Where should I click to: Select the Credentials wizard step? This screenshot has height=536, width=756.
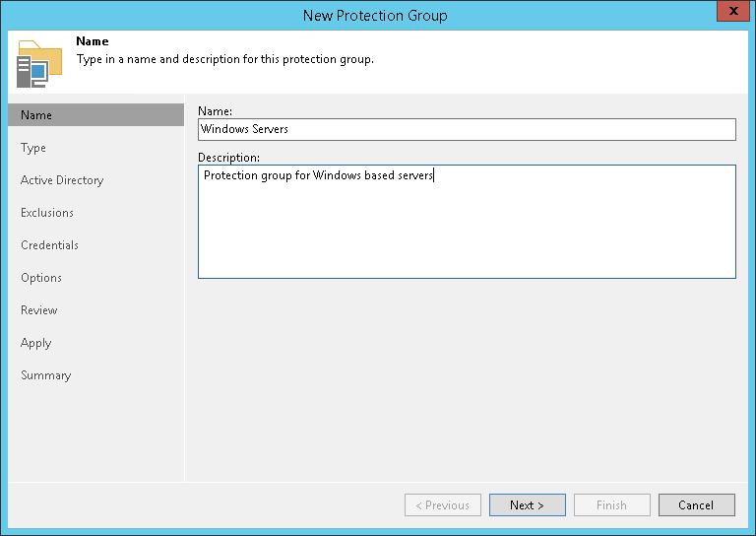49,245
